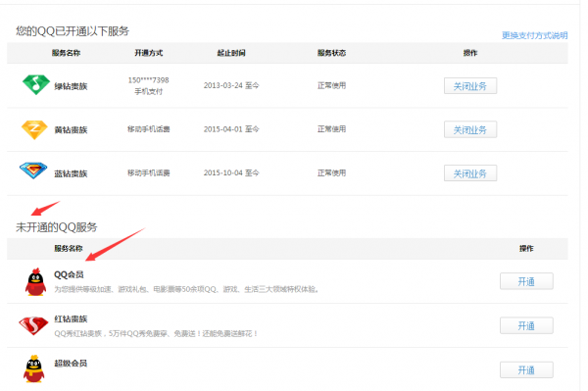Select the 蓝钻贵族 service name
This screenshot has width=588, height=391.
click(x=71, y=173)
